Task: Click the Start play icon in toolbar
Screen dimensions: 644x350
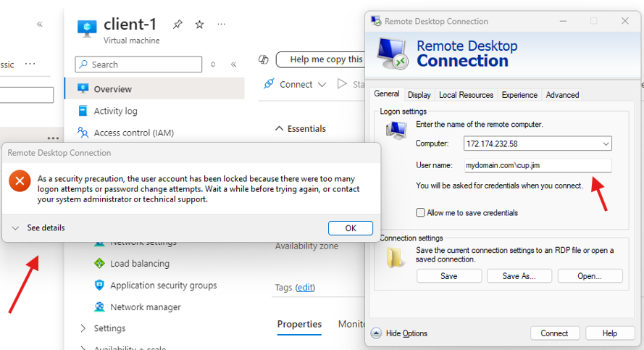Action: point(342,84)
